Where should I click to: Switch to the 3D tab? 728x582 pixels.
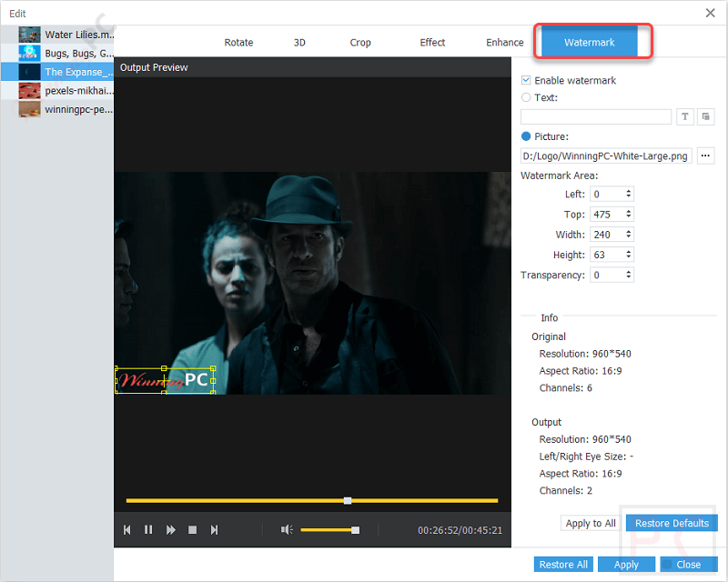299,43
